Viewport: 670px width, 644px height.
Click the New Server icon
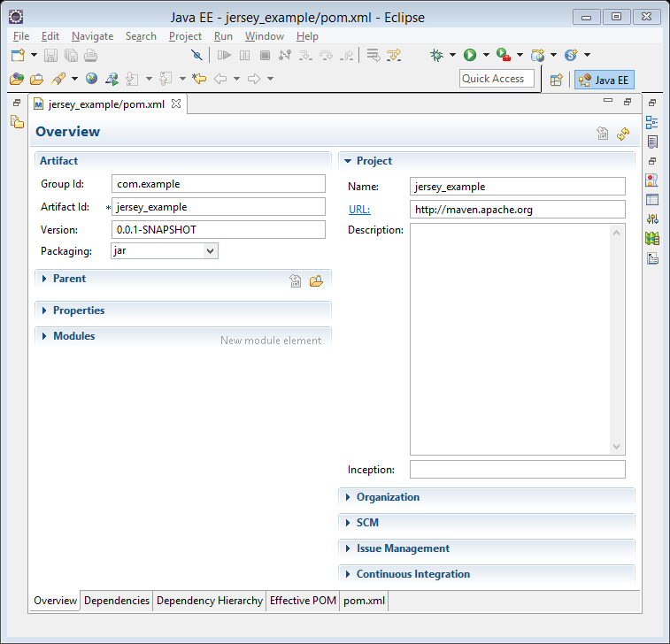click(537, 55)
